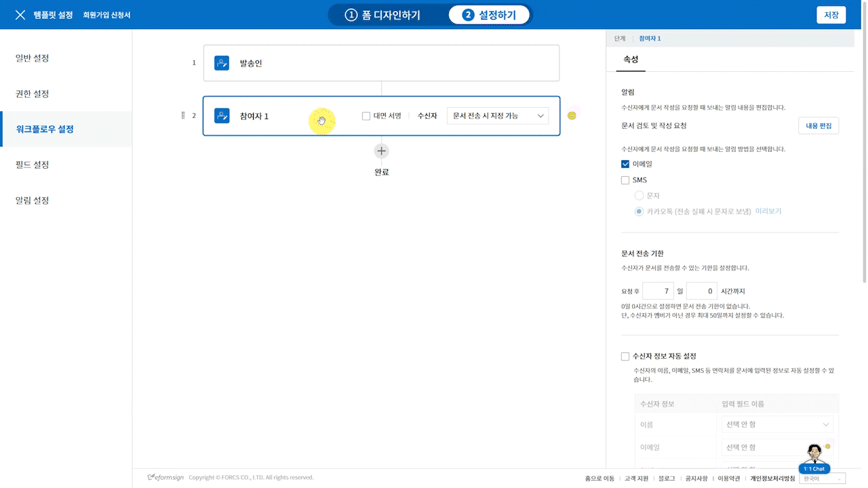The image size is (868, 488).
Task: Enable the SMS notification checkbox
Action: coord(625,180)
